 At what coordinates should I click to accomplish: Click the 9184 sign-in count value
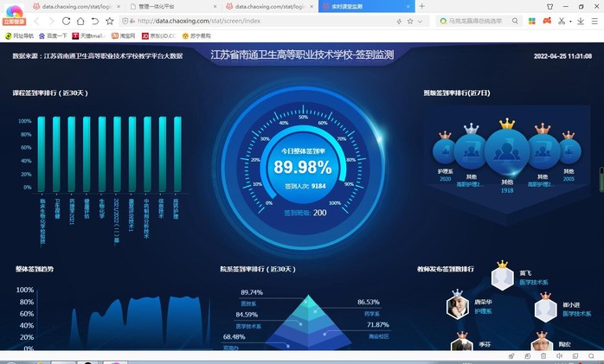[x=318, y=186]
